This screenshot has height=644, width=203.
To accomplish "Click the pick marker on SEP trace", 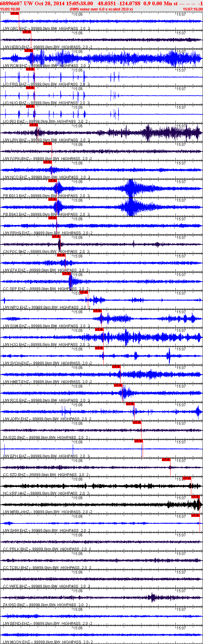I will (67, 274).
